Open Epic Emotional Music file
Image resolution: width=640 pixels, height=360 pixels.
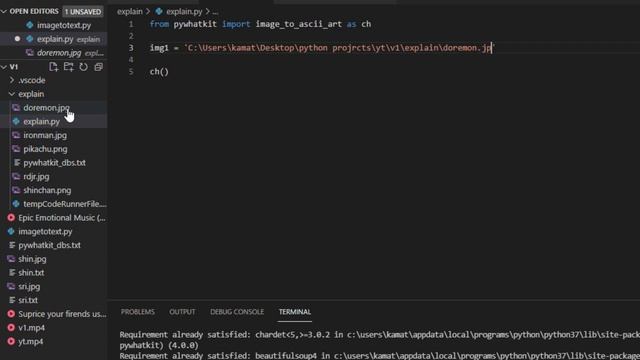click(x=62, y=218)
